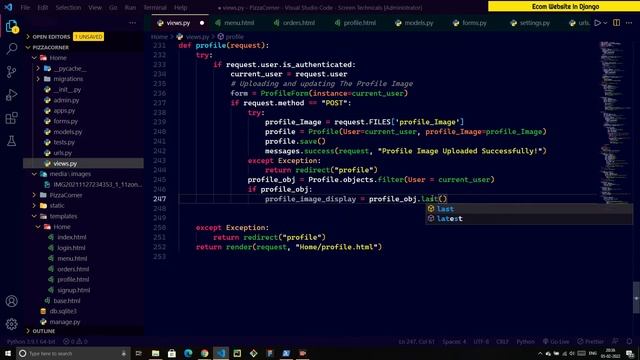Open the Testing flask view

pyautogui.click(x=11, y=141)
